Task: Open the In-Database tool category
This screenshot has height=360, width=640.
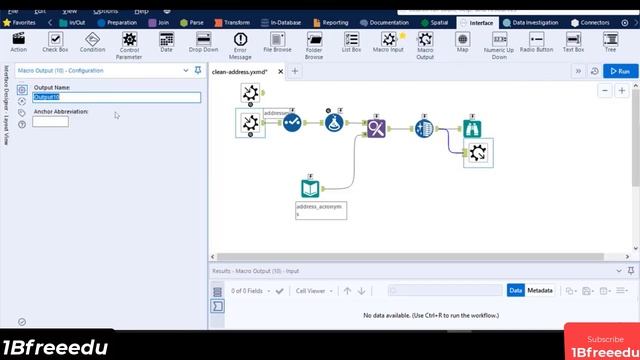Action: (281, 22)
